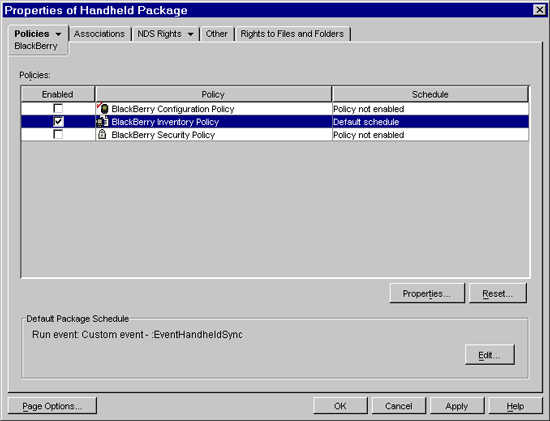The width and height of the screenshot is (550, 421).
Task: Uncheck the BlackBerry Inventory Policy checkbox
Action: click(x=58, y=121)
